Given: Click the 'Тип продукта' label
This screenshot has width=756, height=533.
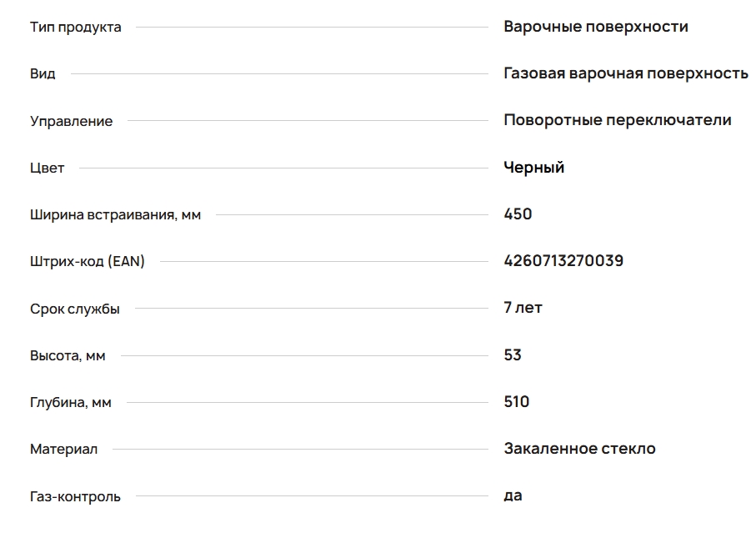Looking at the screenshot, I should pyautogui.click(x=76, y=28).
